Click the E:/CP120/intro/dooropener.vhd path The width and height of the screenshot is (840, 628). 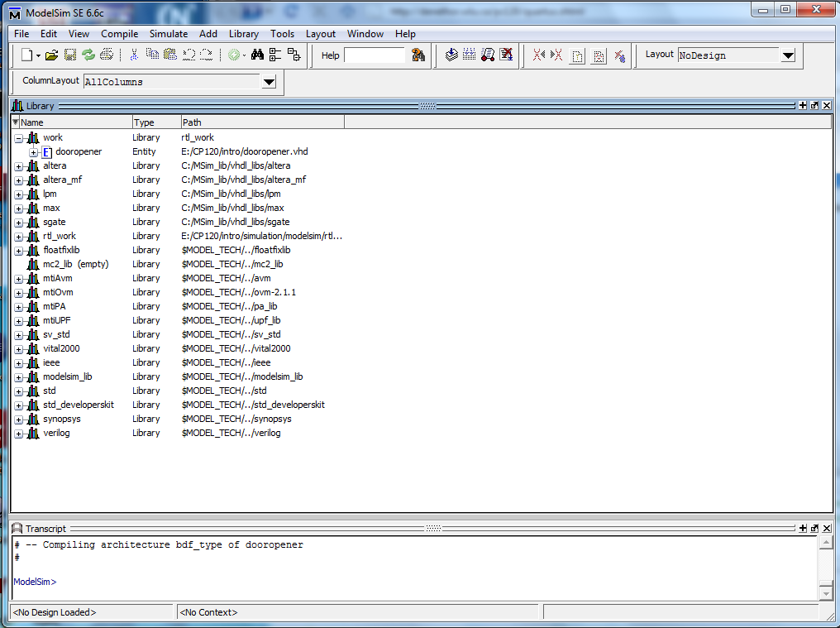244,151
